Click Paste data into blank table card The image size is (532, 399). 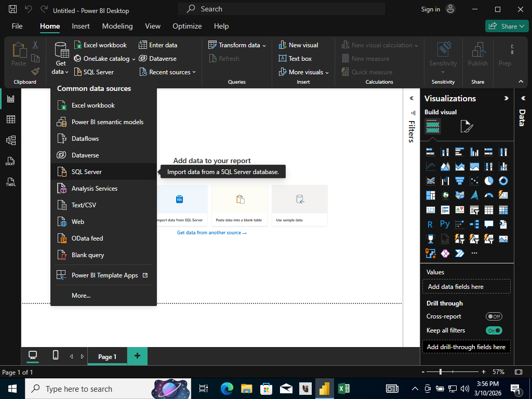click(240, 206)
